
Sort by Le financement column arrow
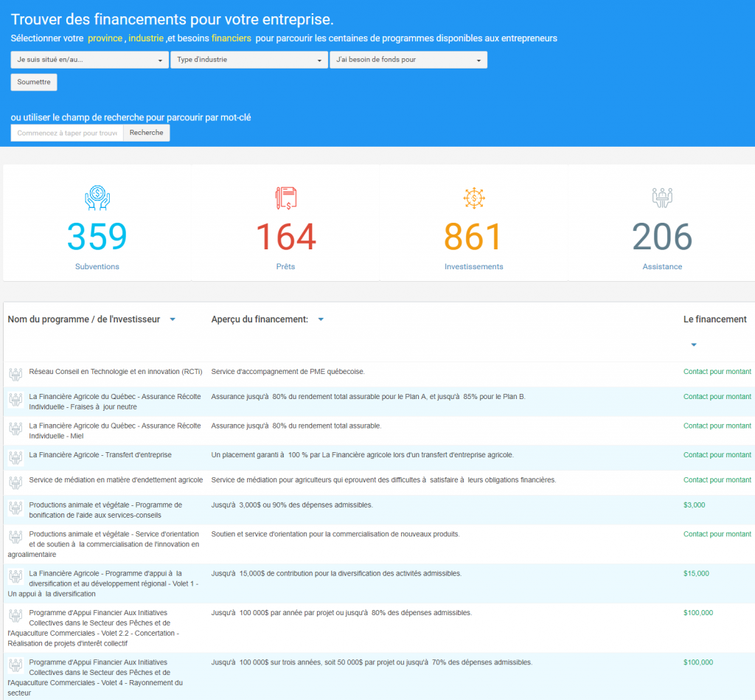(x=694, y=344)
